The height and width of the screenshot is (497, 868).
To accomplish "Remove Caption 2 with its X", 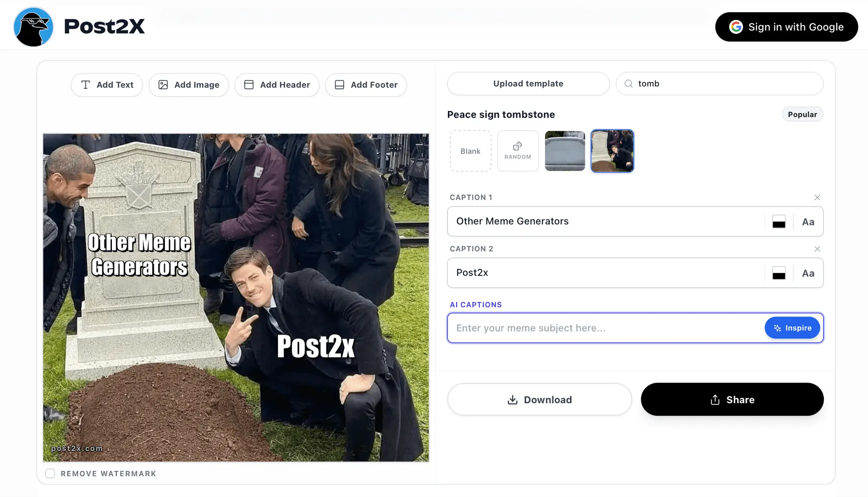I will [817, 249].
